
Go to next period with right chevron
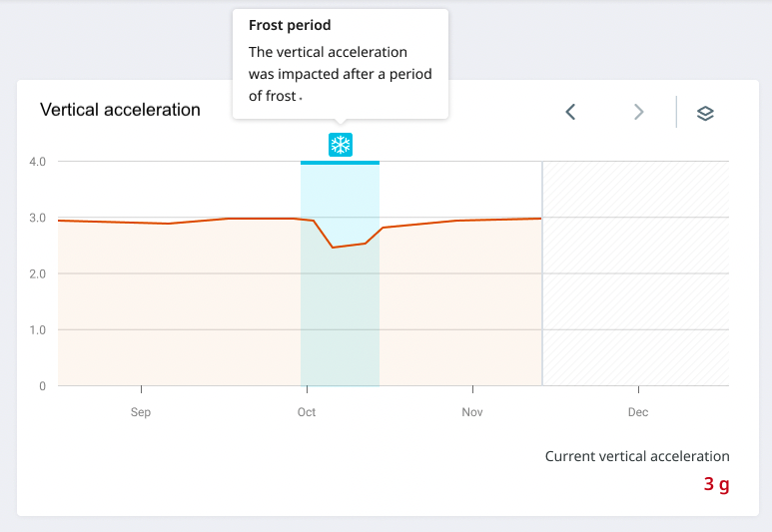pyautogui.click(x=639, y=112)
